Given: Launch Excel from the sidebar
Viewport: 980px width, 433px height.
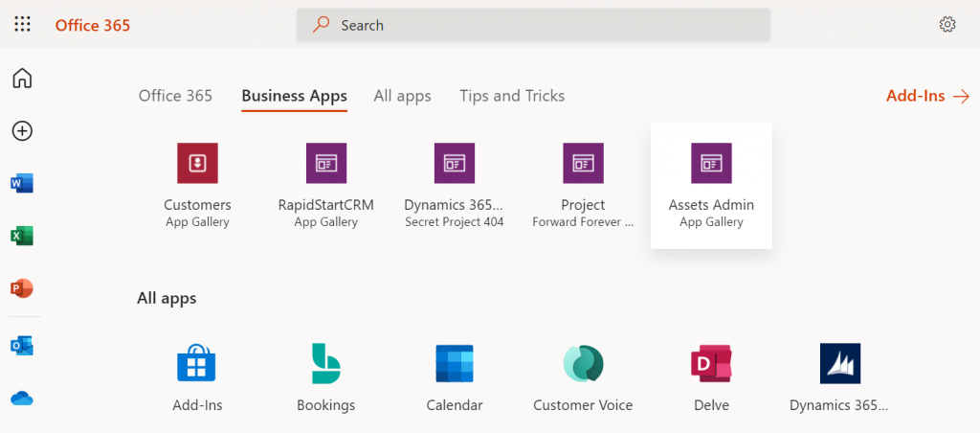Looking at the screenshot, I should click(22, 236).
